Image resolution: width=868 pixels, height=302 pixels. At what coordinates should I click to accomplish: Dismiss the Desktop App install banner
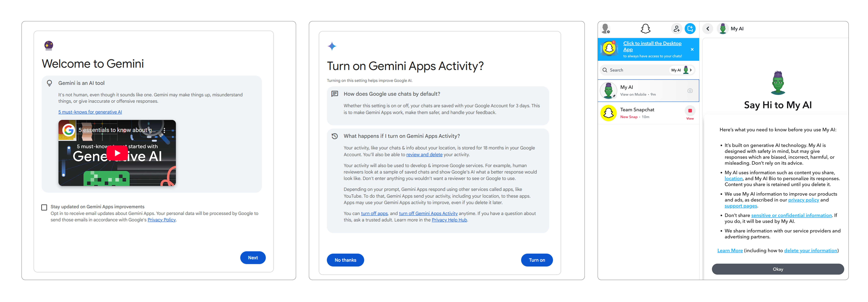point(692,49)
